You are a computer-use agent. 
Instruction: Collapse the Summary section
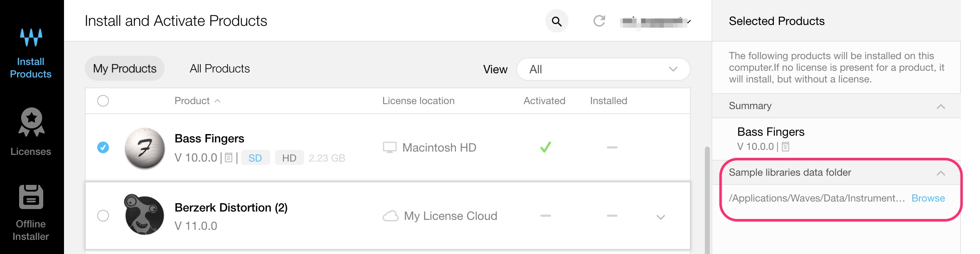941,107
